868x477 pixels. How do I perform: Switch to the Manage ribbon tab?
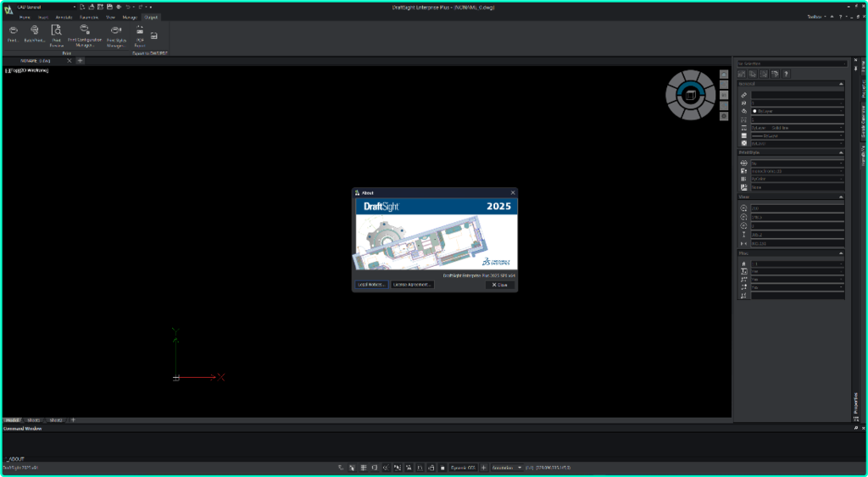[x=130, y=18]
